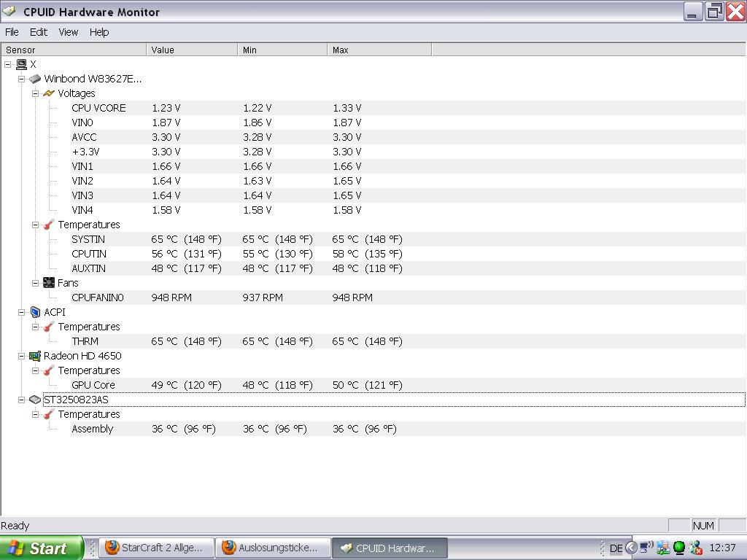747x560 pixels.
Task: Collapse Radeon Temperatures group
Action: [35, 370]
